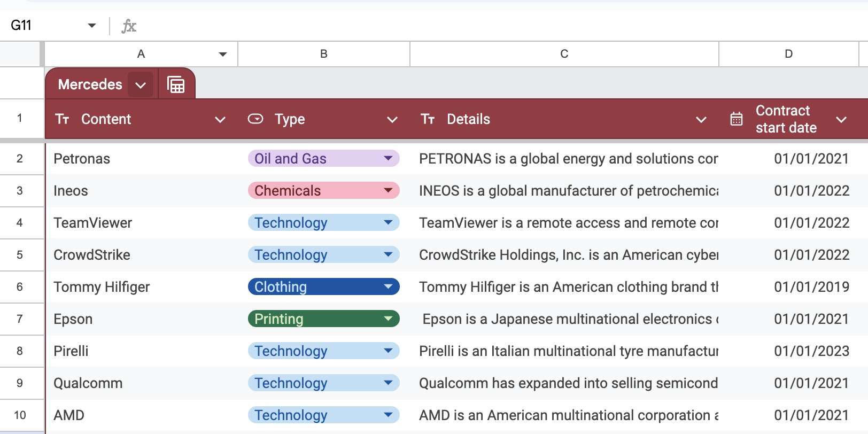Image resolution: width=868 pixels, height=434 pixels.
Task: Select the TeamViewer details description cell
Action: point(564,223)
